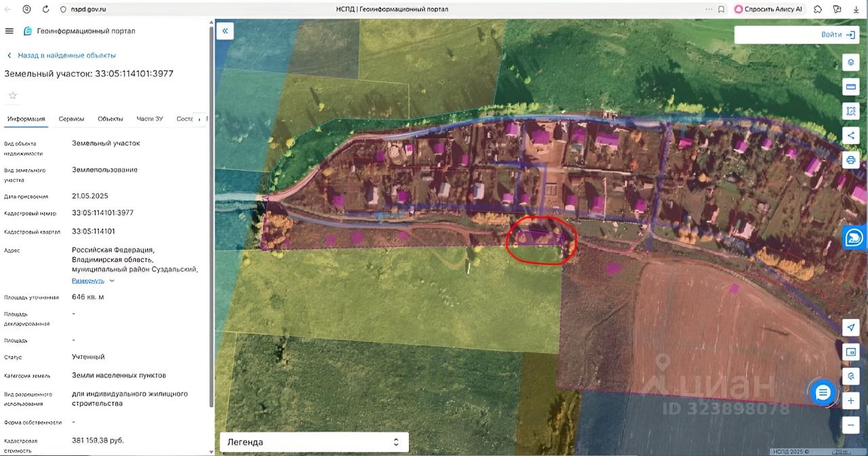Click the cadastral quarter 33:05:114101 value
Screen dimensions: 868x456
[x=94, y=231]
